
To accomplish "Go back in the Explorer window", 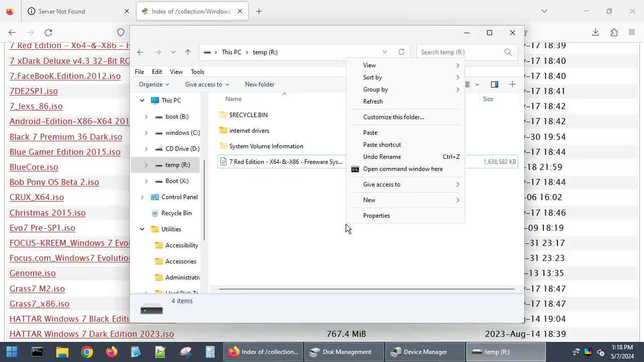I will tap(140, 52).
